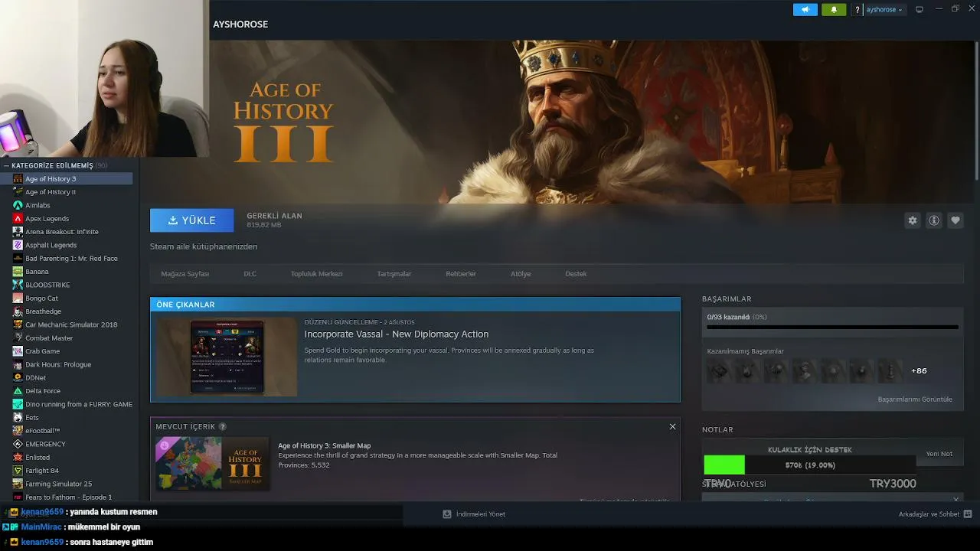This screenshot has width=980, height=551.
Task: Open the downloads manager icon at bottom
Action: click(x=447, y=514)
